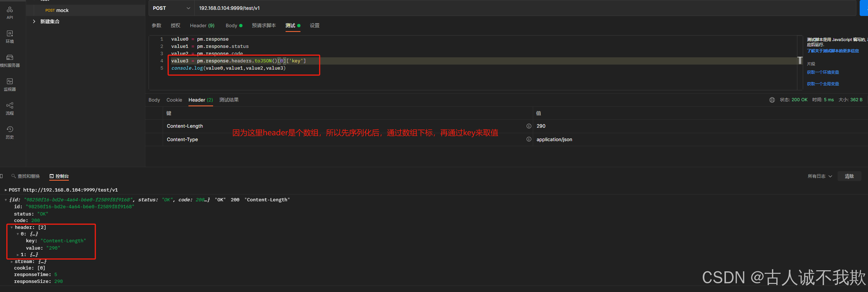868x292 pixels.
Task: Click the console value "290" line
Action: coord(43,248)
